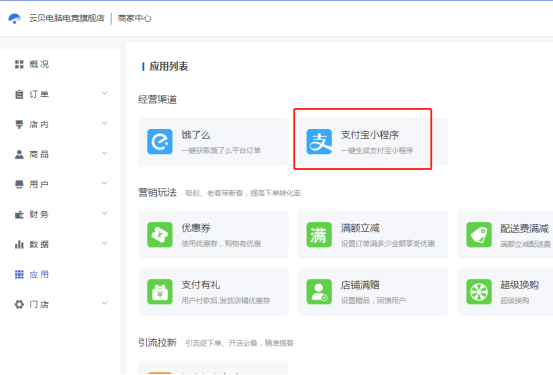Open the 概况 overview grid icon
Viewport: 553px width, 375px height.
click(x=19, y=64)
